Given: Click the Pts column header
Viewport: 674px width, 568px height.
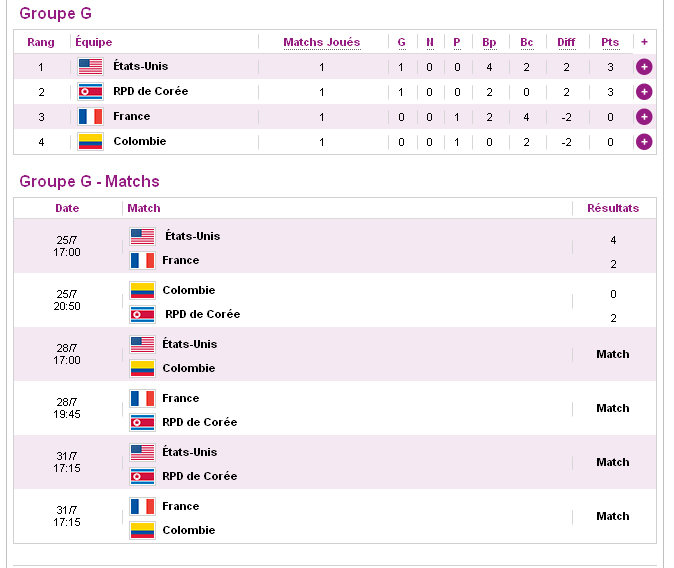Looking at the screenshot, I should coord(610,42).
